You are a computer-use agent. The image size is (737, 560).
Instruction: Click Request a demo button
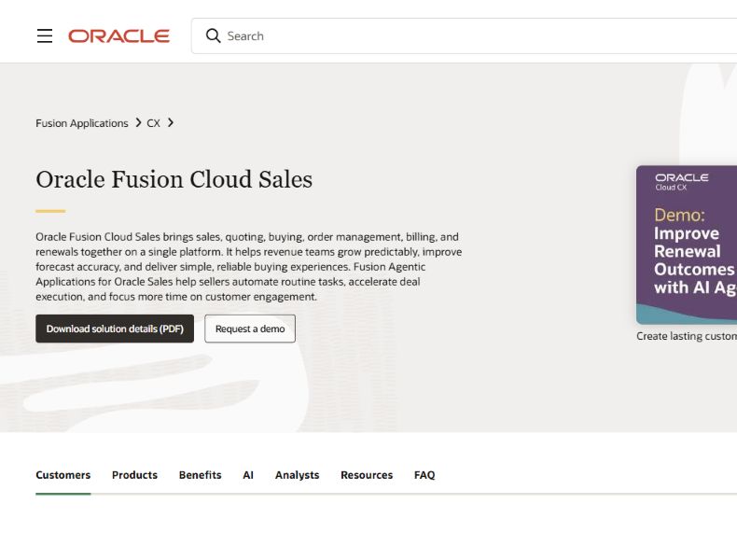250,329
